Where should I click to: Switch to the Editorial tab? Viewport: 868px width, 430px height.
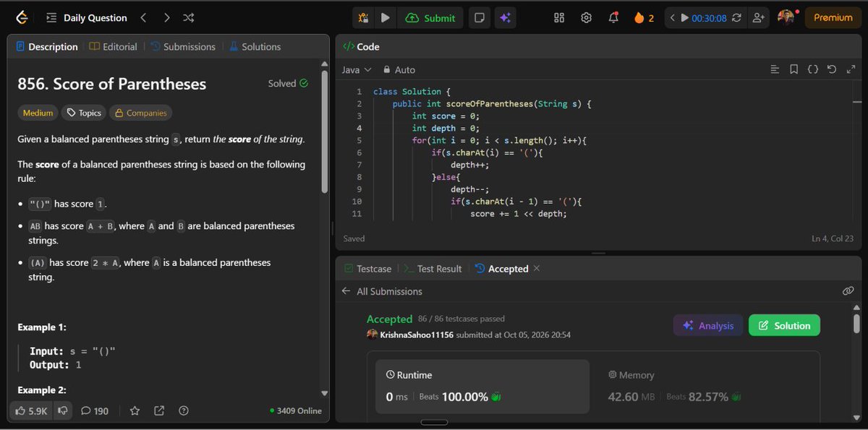114,46
